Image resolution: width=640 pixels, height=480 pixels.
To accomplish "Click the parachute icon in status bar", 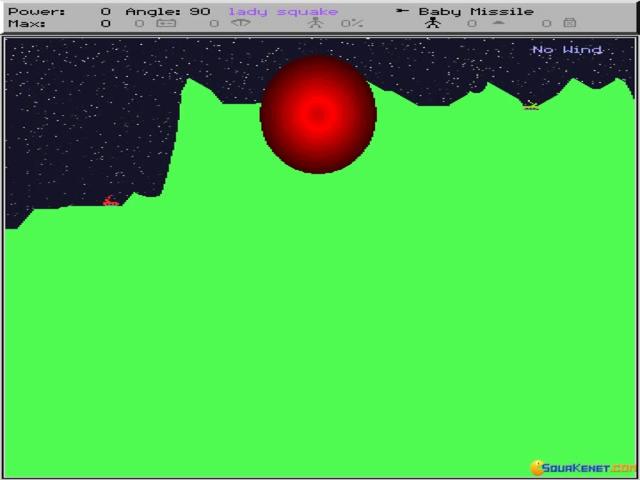I will point(240,23).
